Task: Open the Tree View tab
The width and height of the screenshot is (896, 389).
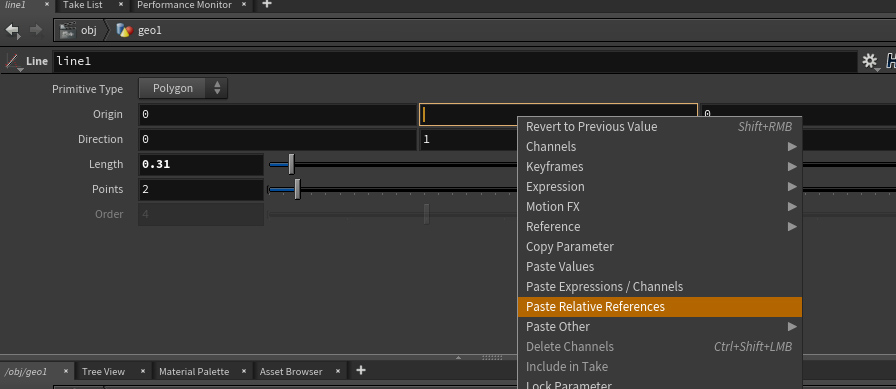Action: pos(103,371)
